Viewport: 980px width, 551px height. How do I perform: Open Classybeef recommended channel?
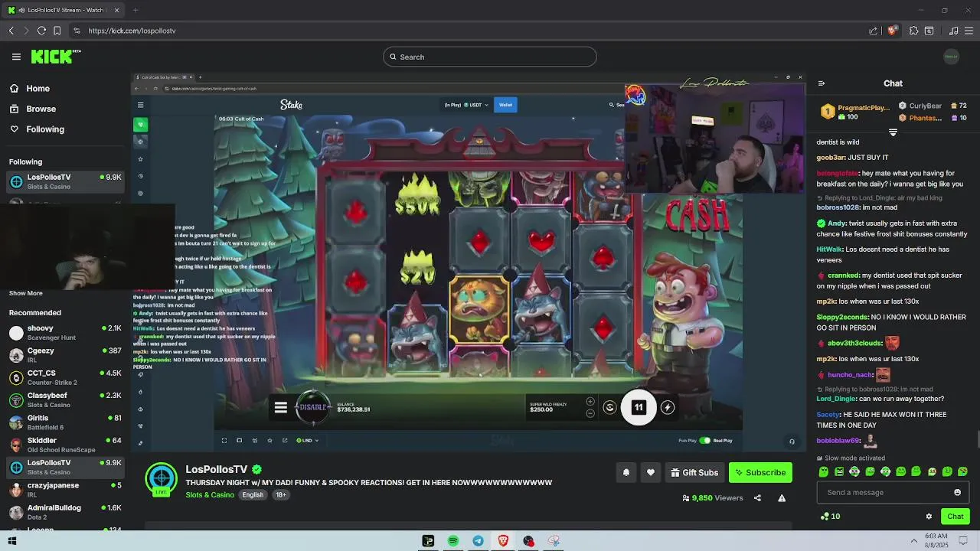coord(65,399)
